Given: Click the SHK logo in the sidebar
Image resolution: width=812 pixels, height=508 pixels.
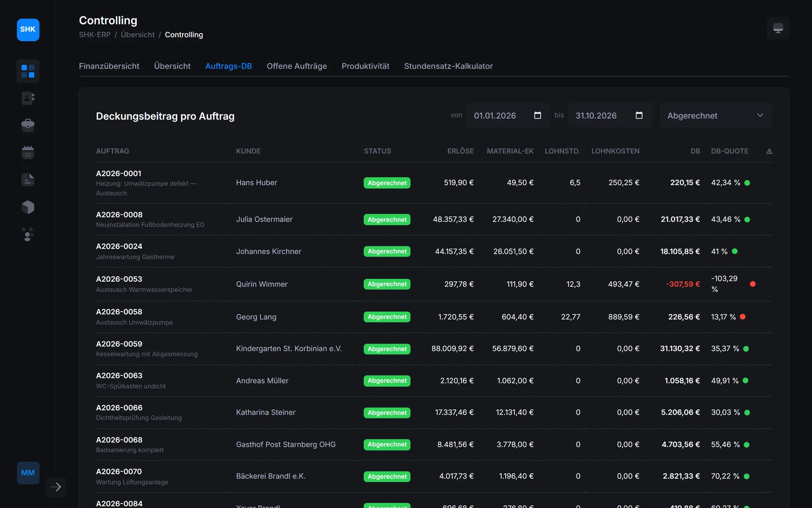Looking at the screenshot, I should [28, 30].
